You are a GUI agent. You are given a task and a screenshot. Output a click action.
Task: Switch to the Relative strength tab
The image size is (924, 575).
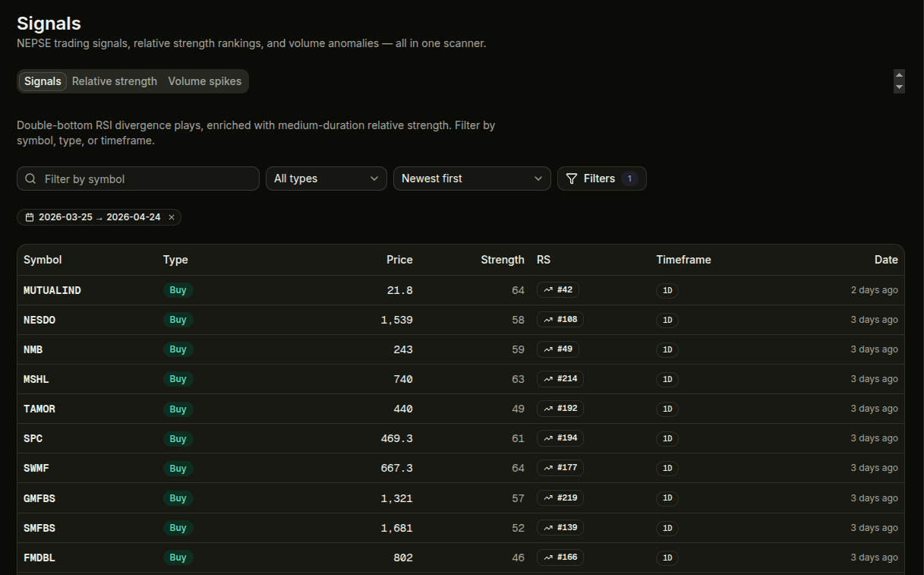[114, 81]
